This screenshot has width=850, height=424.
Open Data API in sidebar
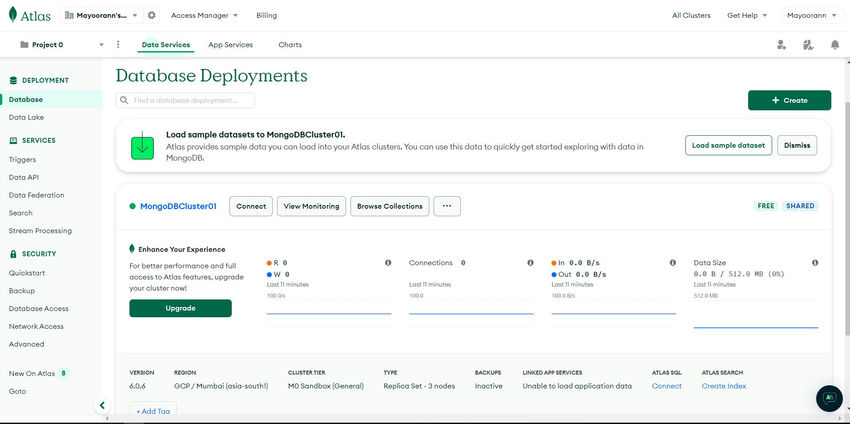[24, 177]
